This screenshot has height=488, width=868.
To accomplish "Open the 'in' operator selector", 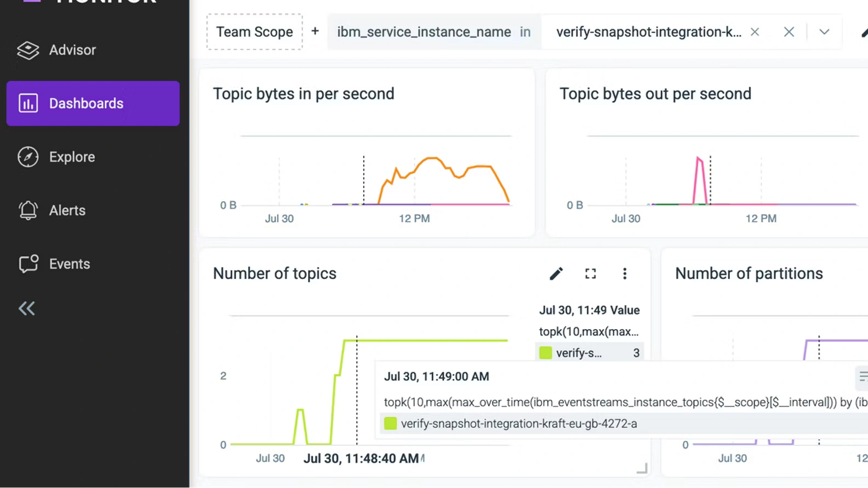I will click(x=525, y=32).
